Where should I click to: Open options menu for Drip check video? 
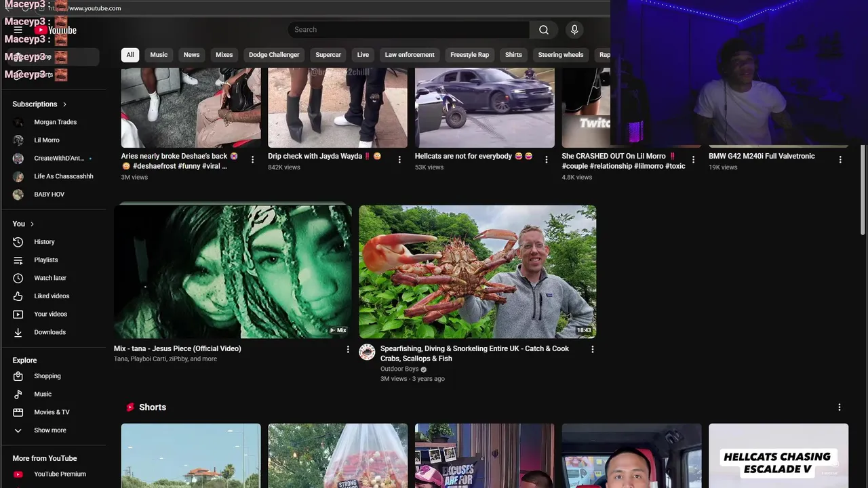click(x=399, y=160)
